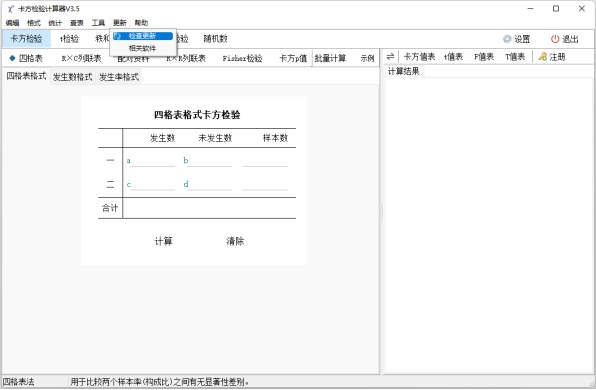Screen dimensions: 596x390
Task: Click the 发生数 column header
Action: pyautogui.click(x=162, y=138)
